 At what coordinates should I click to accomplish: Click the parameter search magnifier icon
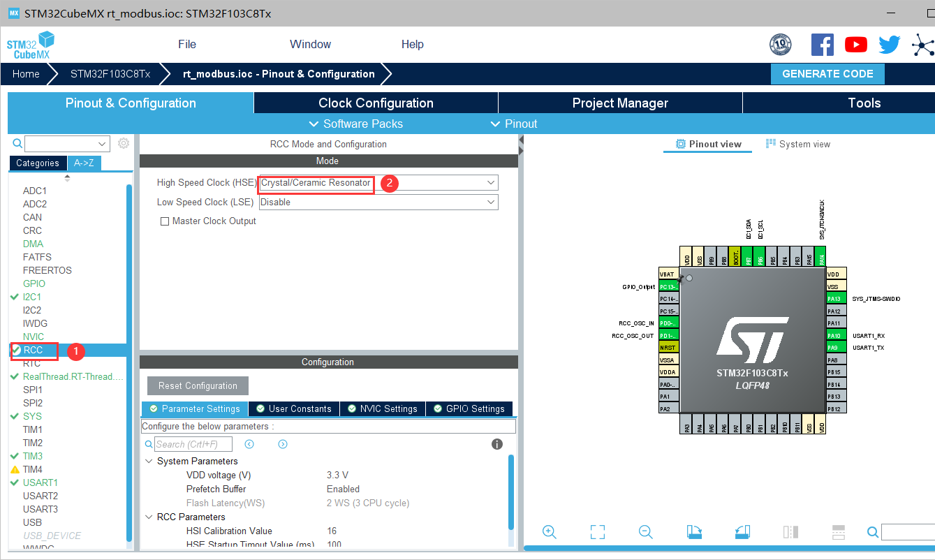point(149,444)
